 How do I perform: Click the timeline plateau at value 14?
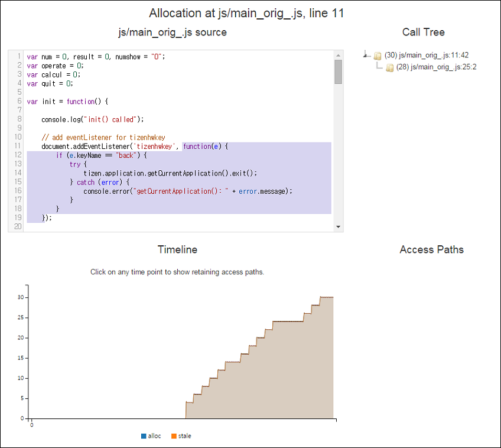(232, 362)
